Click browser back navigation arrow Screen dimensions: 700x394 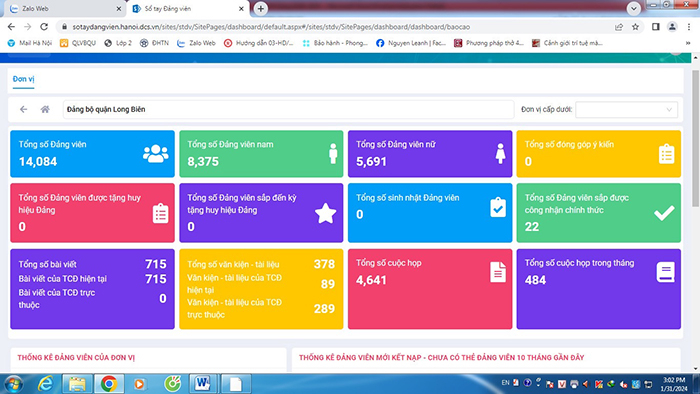(x=11, y=27)
